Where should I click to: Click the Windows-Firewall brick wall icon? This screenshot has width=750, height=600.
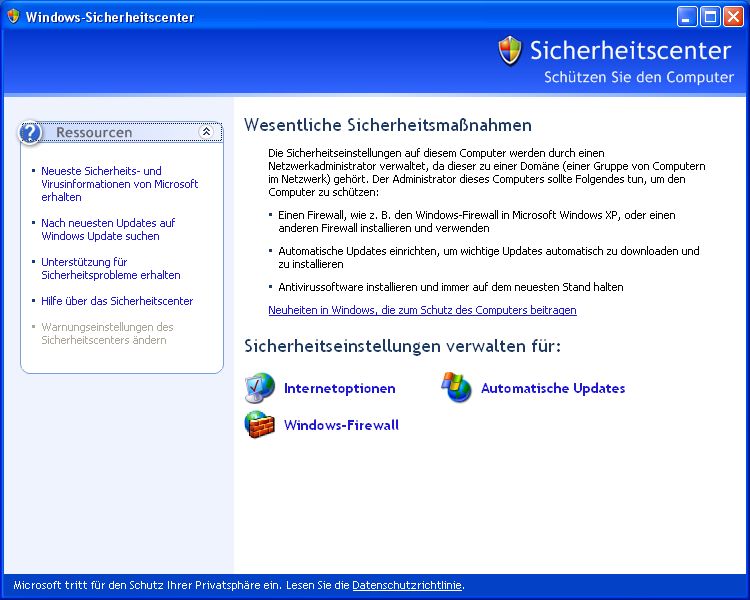[x=260, y=424]
